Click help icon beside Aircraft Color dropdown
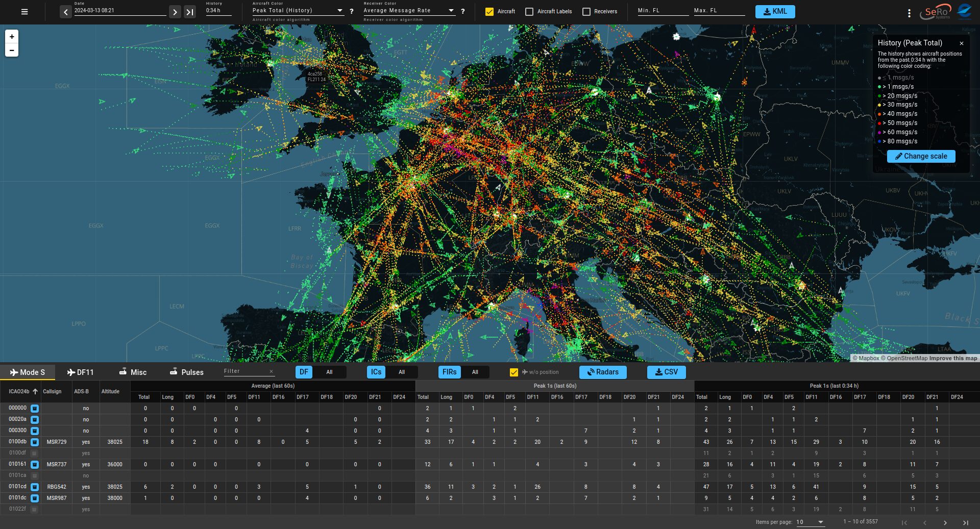The image size is (980, 529). coord(351,11)
